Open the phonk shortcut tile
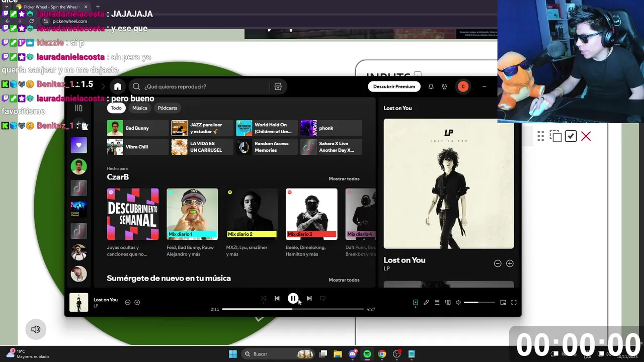 (x=331, y=128)
